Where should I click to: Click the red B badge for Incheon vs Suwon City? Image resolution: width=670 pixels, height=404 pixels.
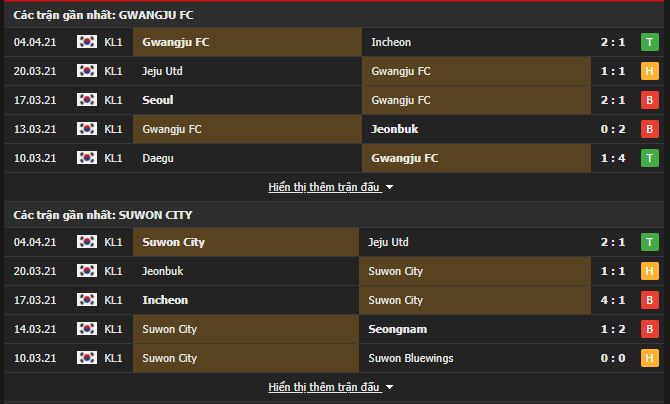coord(649,300)
